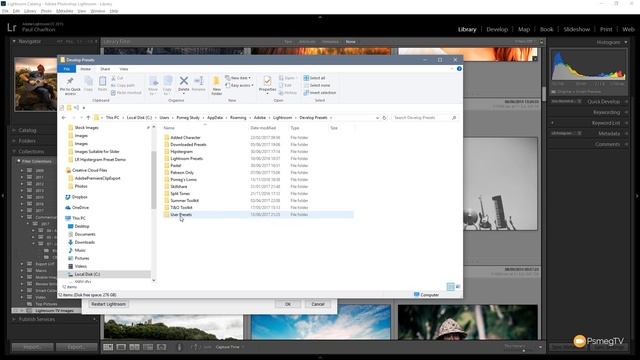Switch Explorer to details view icon
The image size is (640, 360).
pos(450,287)
